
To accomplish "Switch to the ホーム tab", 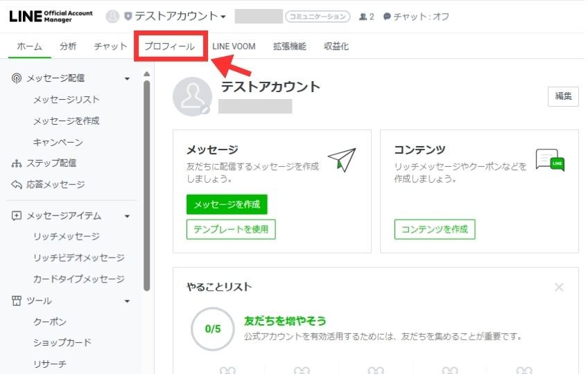I will tap(30, 46).
